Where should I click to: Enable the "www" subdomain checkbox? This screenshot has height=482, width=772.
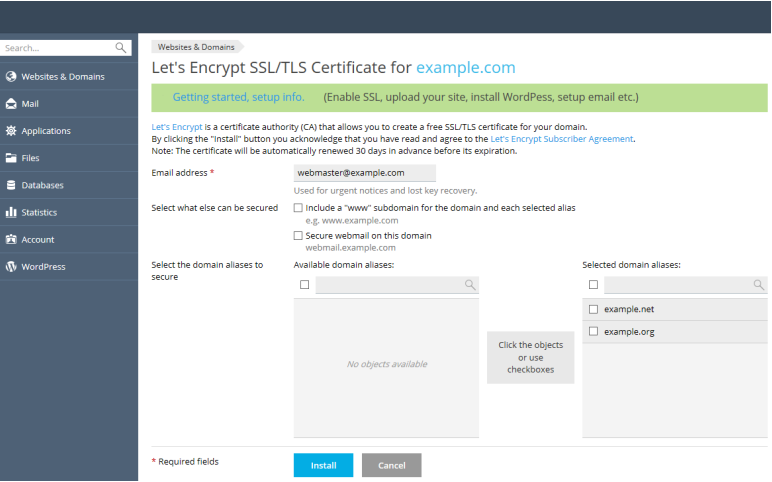tap(298, 208)
